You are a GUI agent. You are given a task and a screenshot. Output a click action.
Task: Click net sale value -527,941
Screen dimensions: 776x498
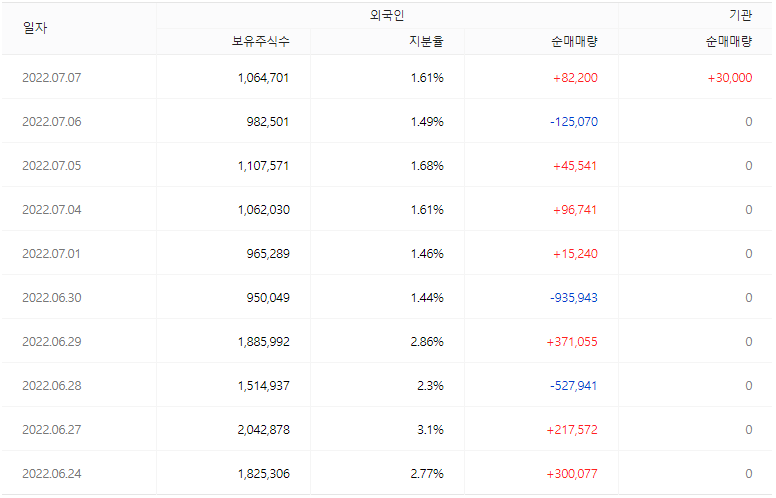coord(574,386)
